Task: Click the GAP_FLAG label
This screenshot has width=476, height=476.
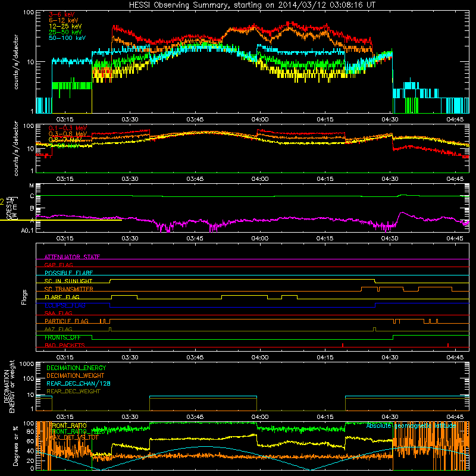Action: 58,265
